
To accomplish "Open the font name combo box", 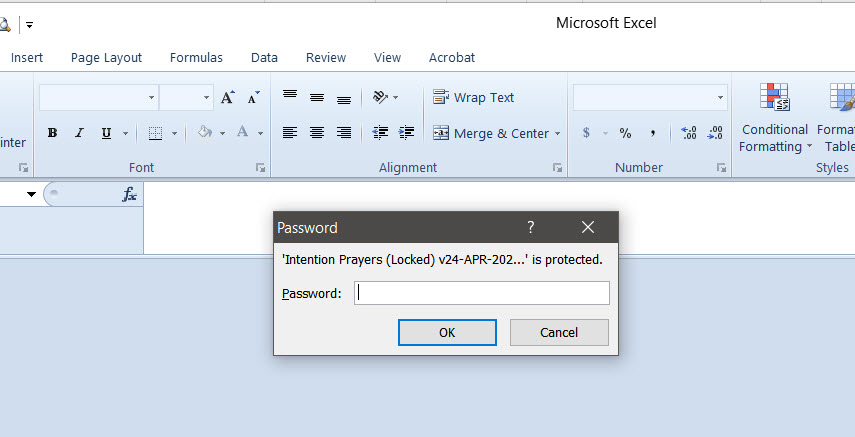I will 99,98.
